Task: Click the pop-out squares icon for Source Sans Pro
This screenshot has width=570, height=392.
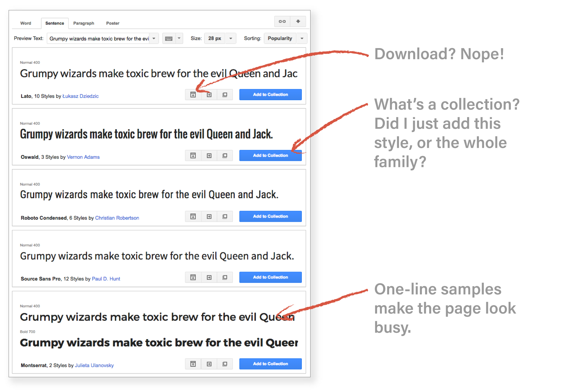Action: [225, 277]
